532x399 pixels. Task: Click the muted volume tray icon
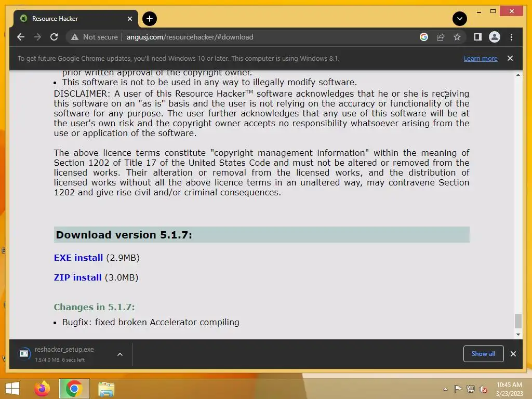tap(483, 389)
